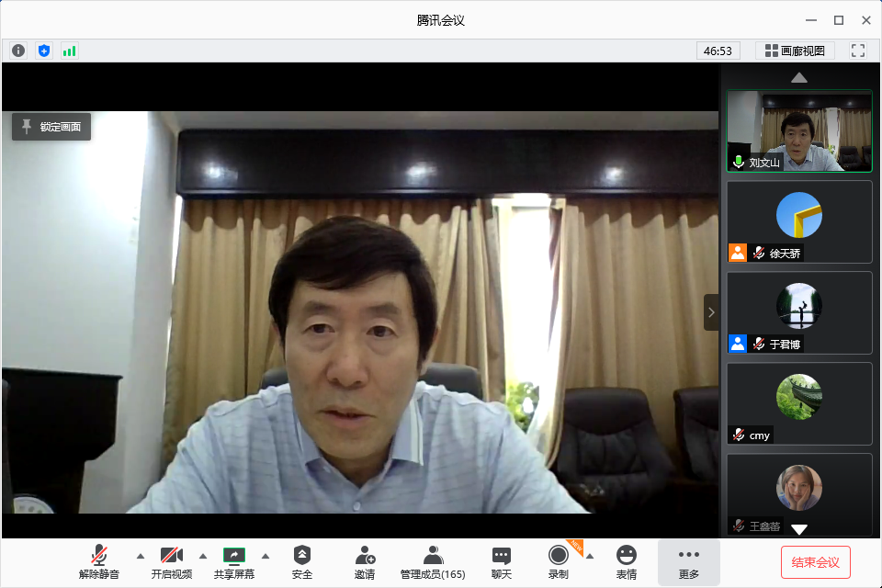The width and height of the screenshot is (882, 588).
Task: Select 徐天骄 participant thumbnail
Action: coord(798,221)
